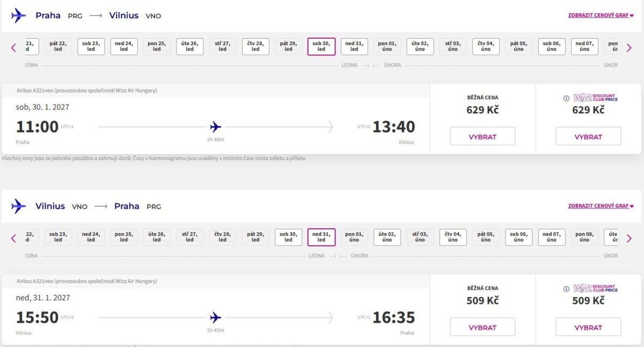Choose Wizz Discount Club 509 Kč Vybrat
The image size is (644, 347).
click(588, 327)
